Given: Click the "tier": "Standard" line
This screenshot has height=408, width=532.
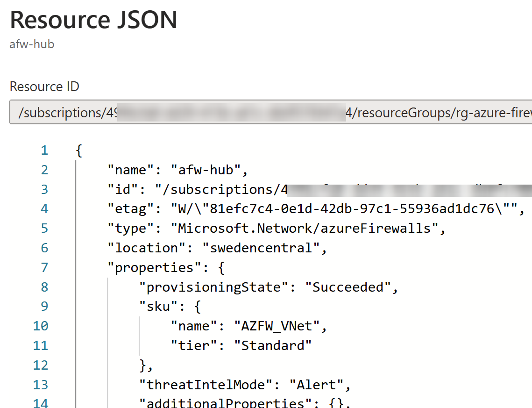Looking at the screenshot, I should point(241,345).
